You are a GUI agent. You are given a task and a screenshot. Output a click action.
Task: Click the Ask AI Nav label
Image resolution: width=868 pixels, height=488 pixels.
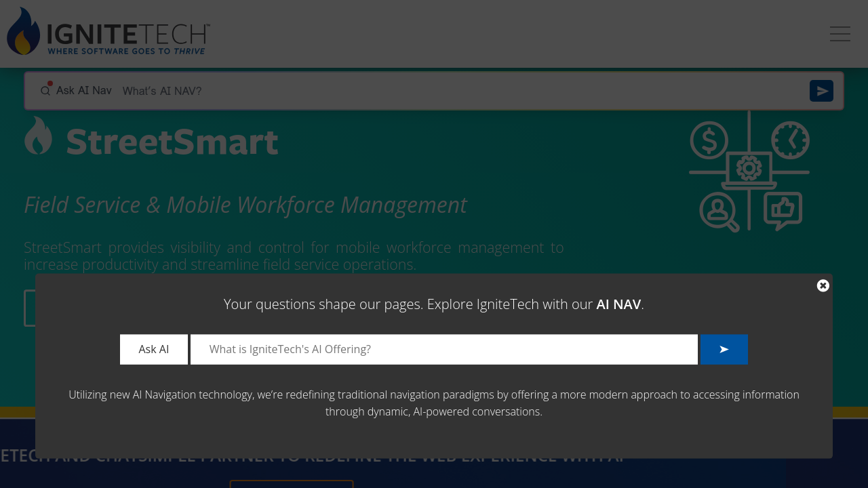[x=83, y=90]
